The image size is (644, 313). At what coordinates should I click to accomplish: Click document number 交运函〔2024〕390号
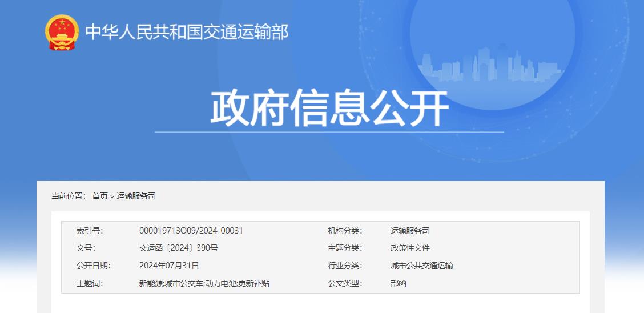point(179,248)
